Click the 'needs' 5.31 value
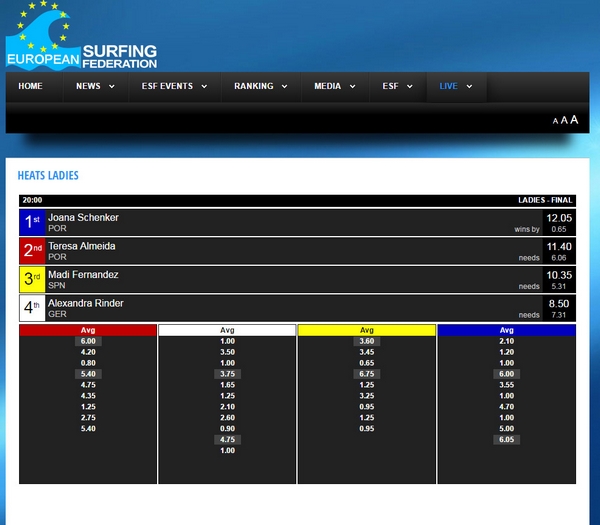The height and width of the screenshot is (525, 600). point(559,286)
